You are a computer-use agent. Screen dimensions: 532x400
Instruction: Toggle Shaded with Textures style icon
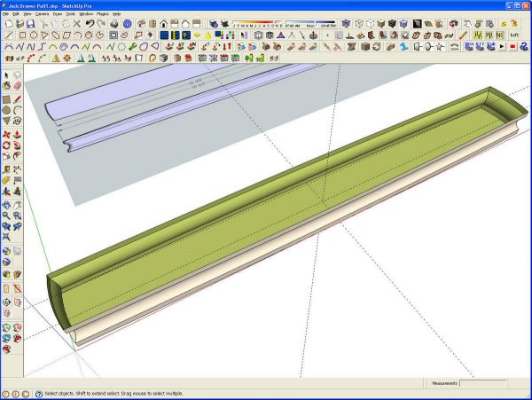pos(392,24)
